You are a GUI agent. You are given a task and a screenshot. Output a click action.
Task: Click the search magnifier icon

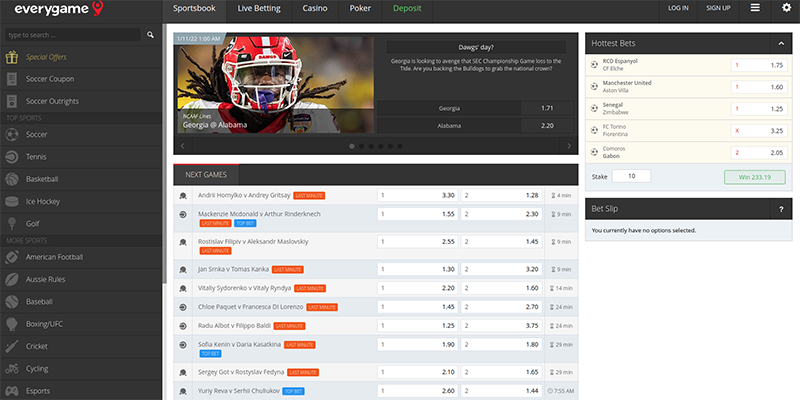(x=151, y=35)
